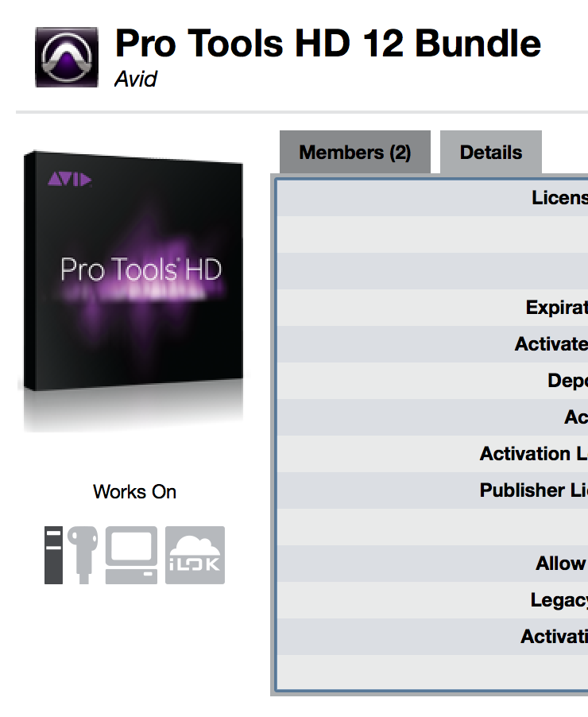Open the Members (2) tab
588x717 pixels.
pyautogui.click(x=355, y=153)
